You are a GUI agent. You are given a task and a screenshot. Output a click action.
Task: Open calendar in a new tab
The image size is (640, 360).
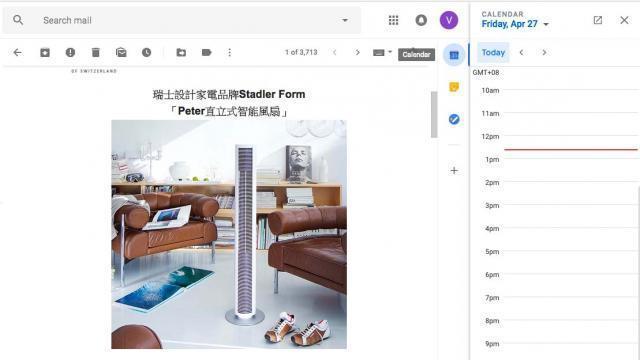pos(598,20)
